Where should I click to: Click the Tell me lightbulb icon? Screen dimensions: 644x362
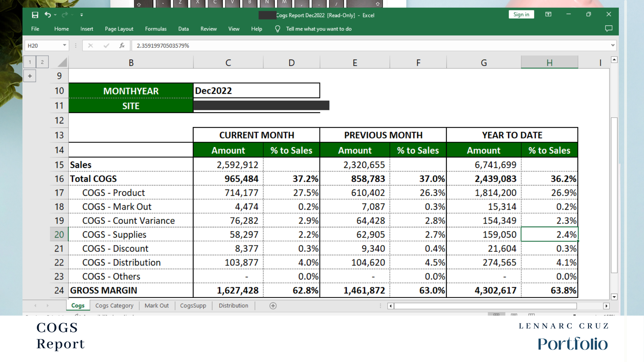pos(277,29)
